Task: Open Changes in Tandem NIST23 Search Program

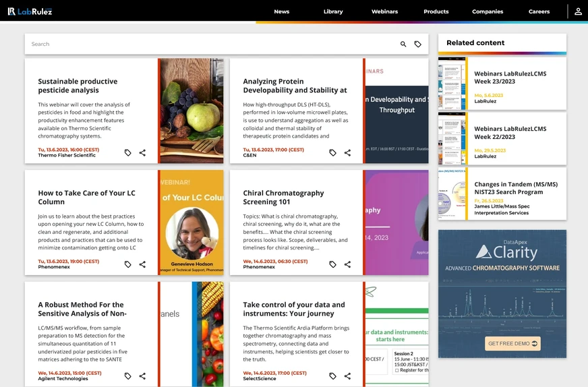Action: pos(515,188)
